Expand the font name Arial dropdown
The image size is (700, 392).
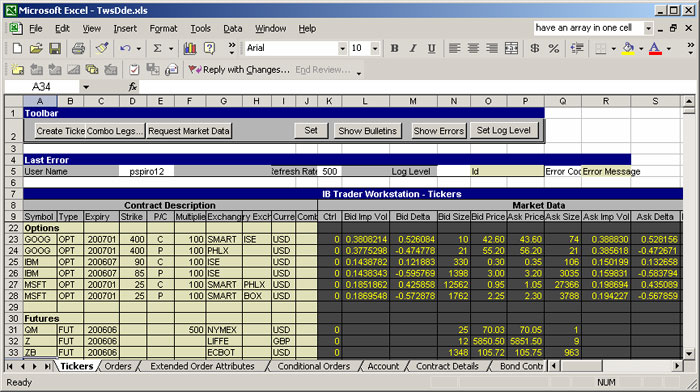(x=342, y=48)
